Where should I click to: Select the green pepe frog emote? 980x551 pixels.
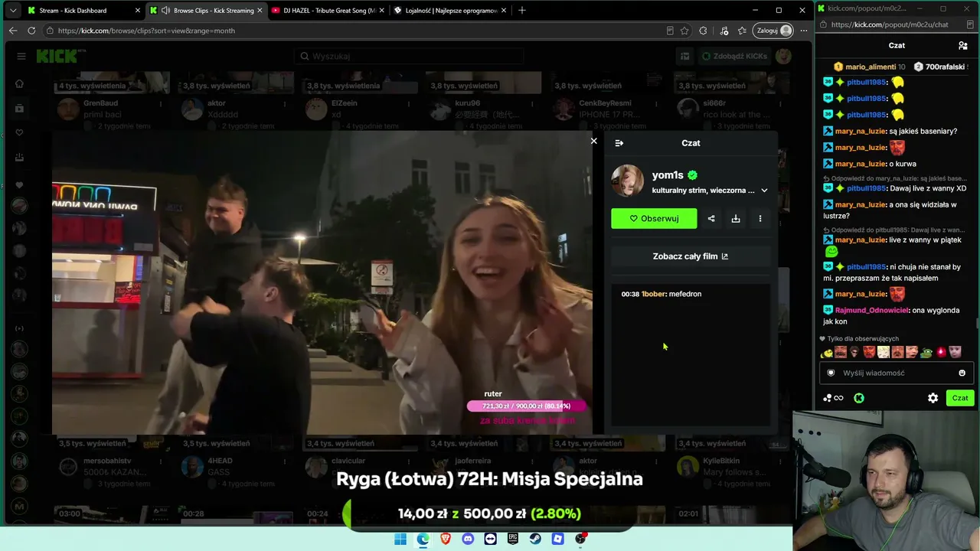click(927, 352)
